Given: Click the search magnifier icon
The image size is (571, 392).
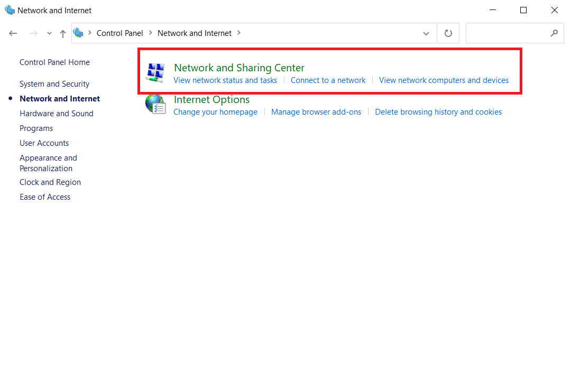Looking at the screenshot, I should (x=554, y=33).
